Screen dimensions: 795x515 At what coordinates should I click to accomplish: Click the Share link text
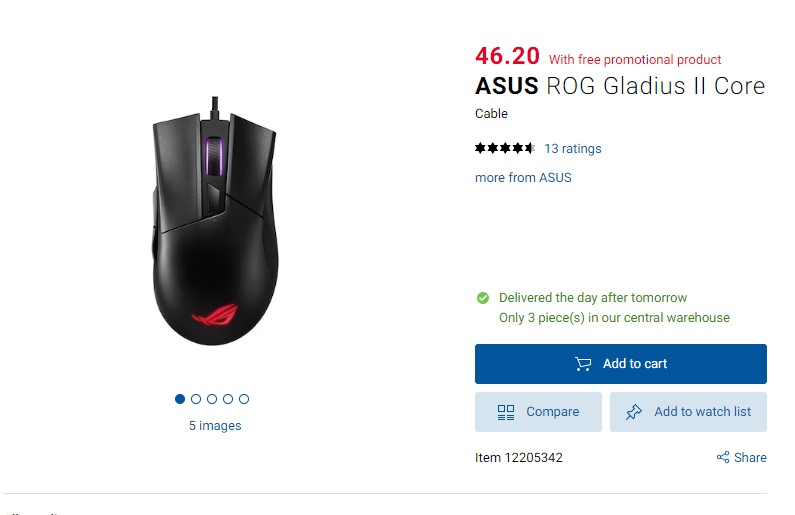pyautogui.click(x=750, y=458)
